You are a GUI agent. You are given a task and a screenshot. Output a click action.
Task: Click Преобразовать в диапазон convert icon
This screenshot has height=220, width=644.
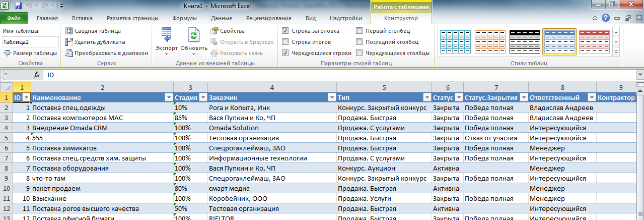click(69, 53)
